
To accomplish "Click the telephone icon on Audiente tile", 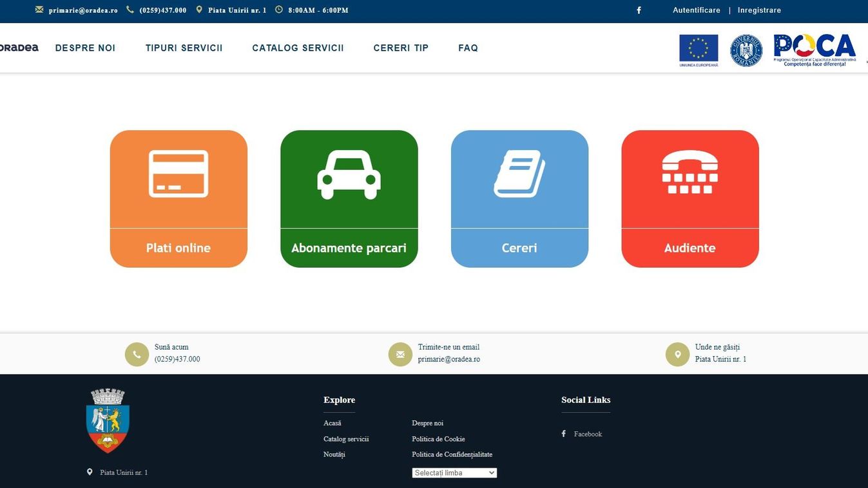I will pos(690,172).
